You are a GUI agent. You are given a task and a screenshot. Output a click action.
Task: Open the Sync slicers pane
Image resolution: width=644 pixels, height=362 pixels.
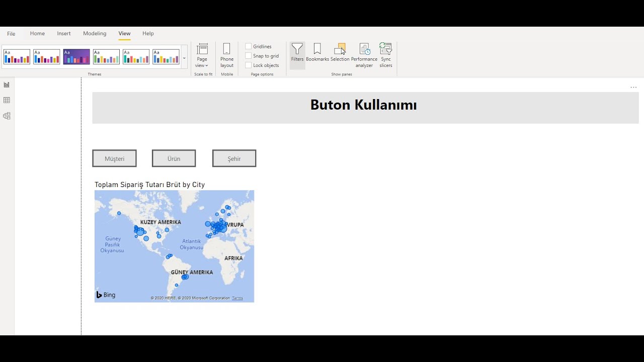point(386,55)
